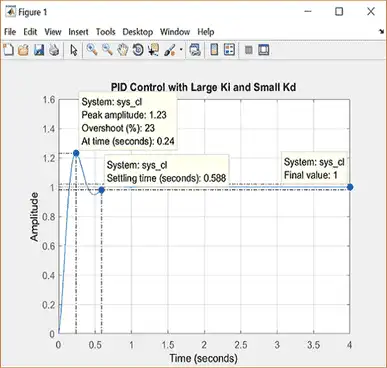Click the peak amplitude marker dot

[x=76, y=153]
